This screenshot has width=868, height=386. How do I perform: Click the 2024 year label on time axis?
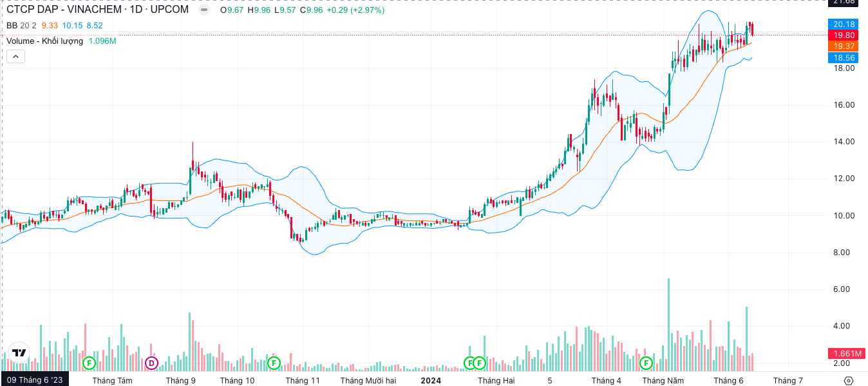coord(431,380)
